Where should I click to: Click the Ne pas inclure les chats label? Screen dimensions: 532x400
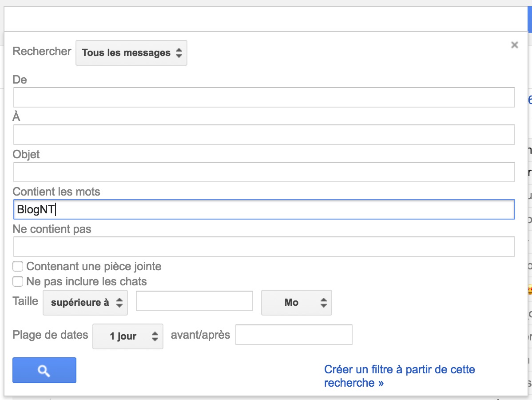(86, 281)
